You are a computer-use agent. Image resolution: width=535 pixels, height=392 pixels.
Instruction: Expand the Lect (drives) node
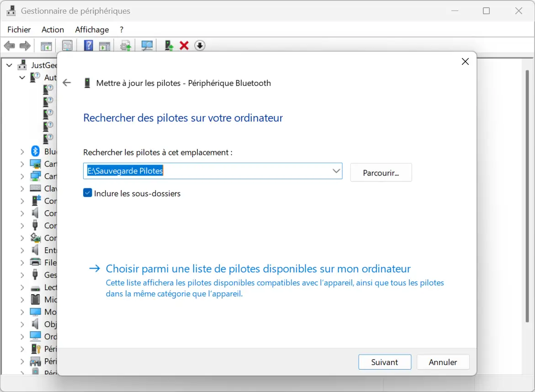click(22, 287)
